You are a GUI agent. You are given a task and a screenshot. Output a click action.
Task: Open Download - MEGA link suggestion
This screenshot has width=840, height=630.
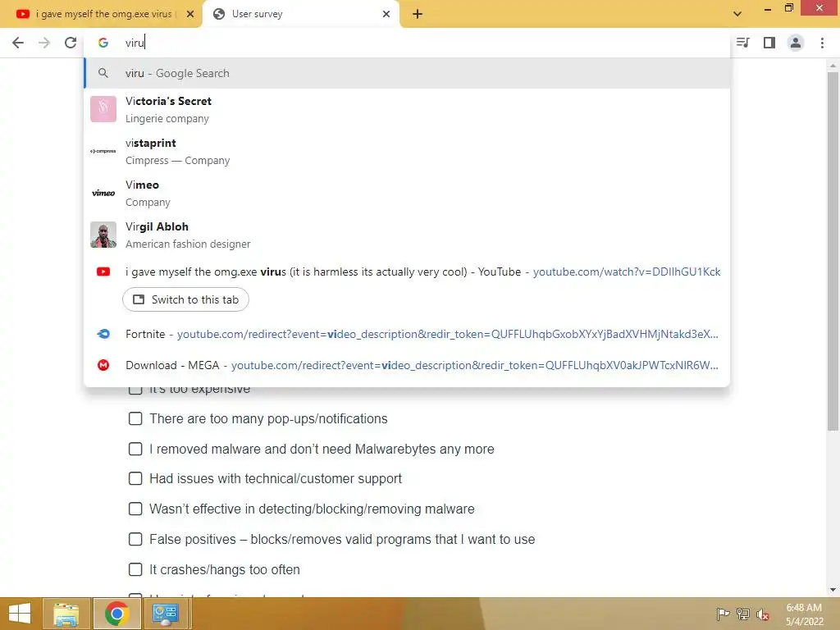(x=407, y=365)
